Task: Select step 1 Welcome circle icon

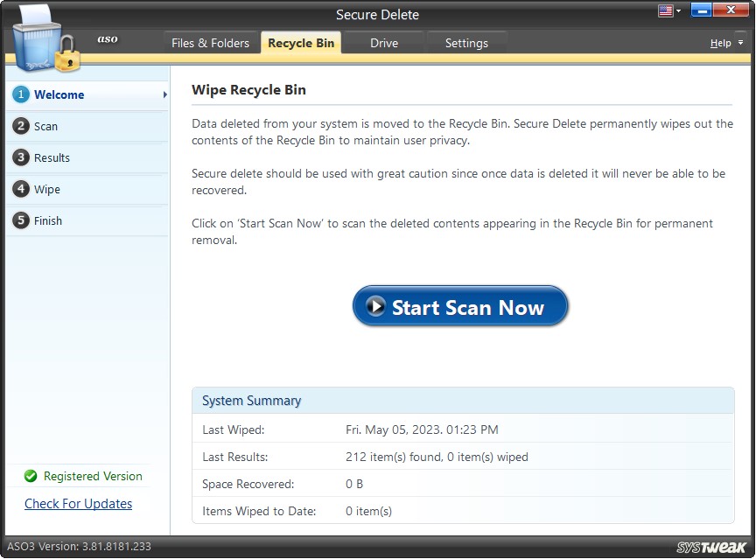Action: (x=19, y=94)
